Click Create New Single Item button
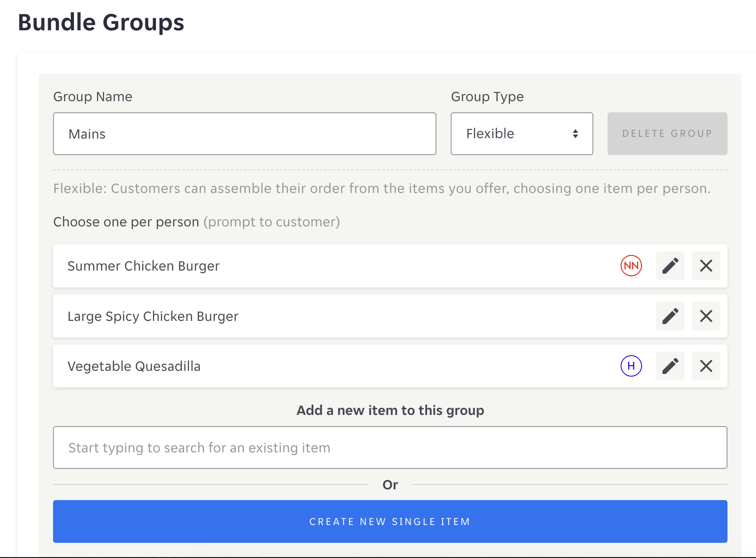756x558 pixels. coord(390,521)
